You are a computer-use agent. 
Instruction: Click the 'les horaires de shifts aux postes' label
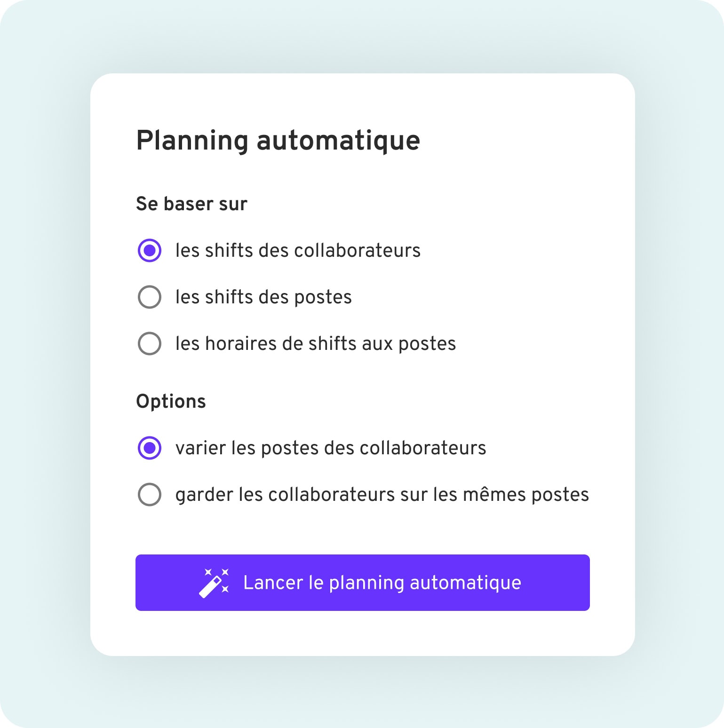coord(315,344)
